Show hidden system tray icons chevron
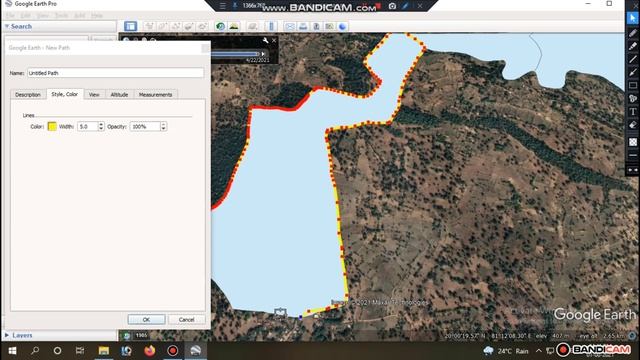 click(539, 351)
